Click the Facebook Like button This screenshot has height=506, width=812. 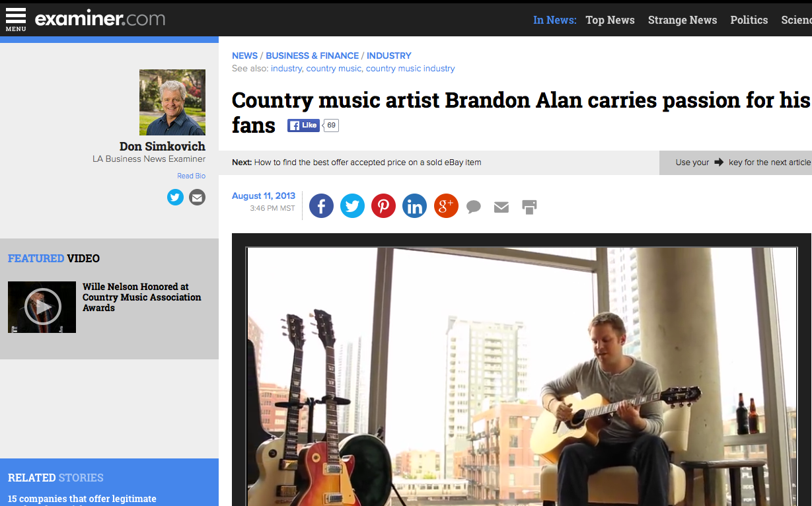click(x=303, y=126)
